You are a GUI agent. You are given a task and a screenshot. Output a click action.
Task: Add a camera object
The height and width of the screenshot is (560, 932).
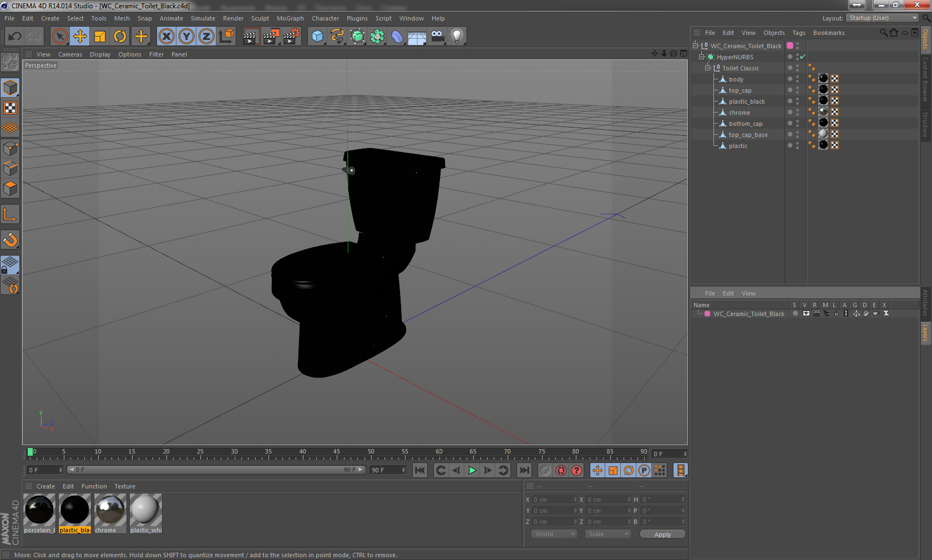click(x=437, y=37)
